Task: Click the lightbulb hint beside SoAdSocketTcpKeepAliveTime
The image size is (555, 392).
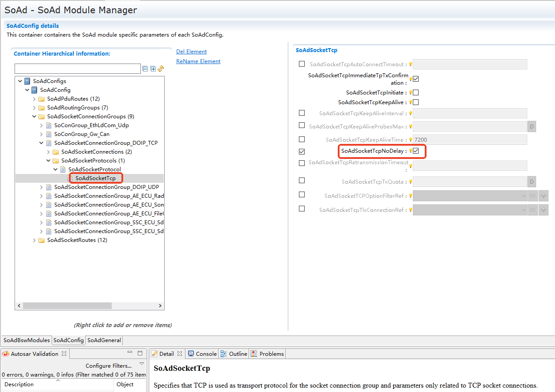Action: (410, 140)
